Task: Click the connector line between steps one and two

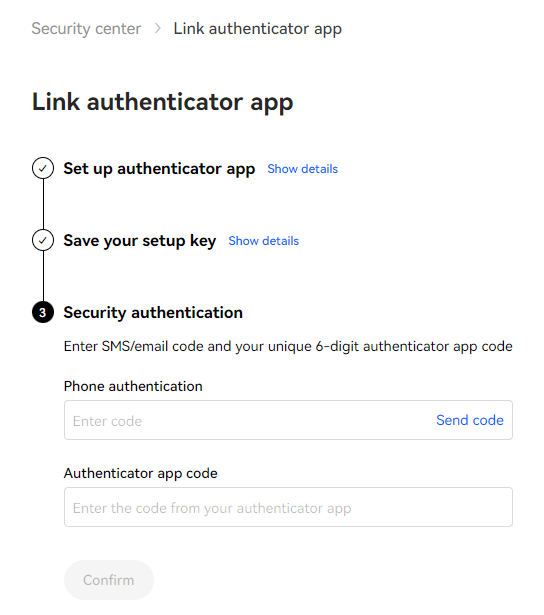Action: coord(43,204)
